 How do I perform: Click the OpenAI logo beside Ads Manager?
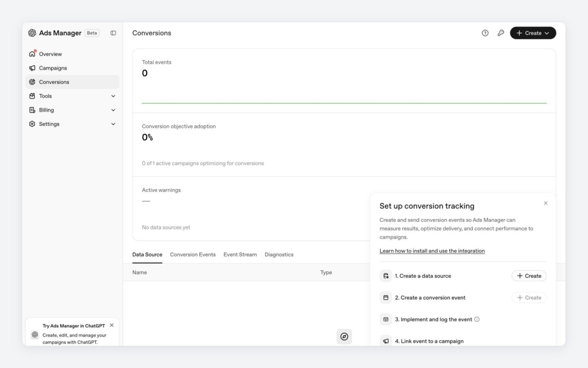(32, 33)
